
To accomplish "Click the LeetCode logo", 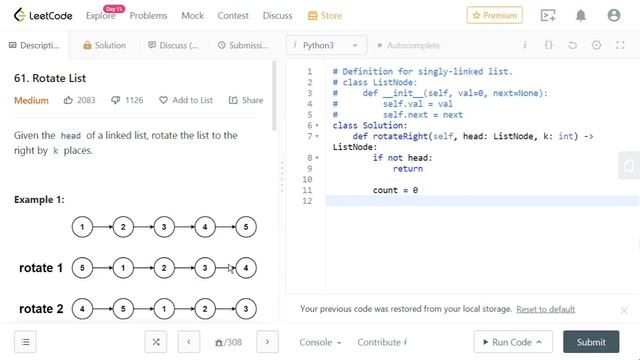I will (x=43, y=16).
